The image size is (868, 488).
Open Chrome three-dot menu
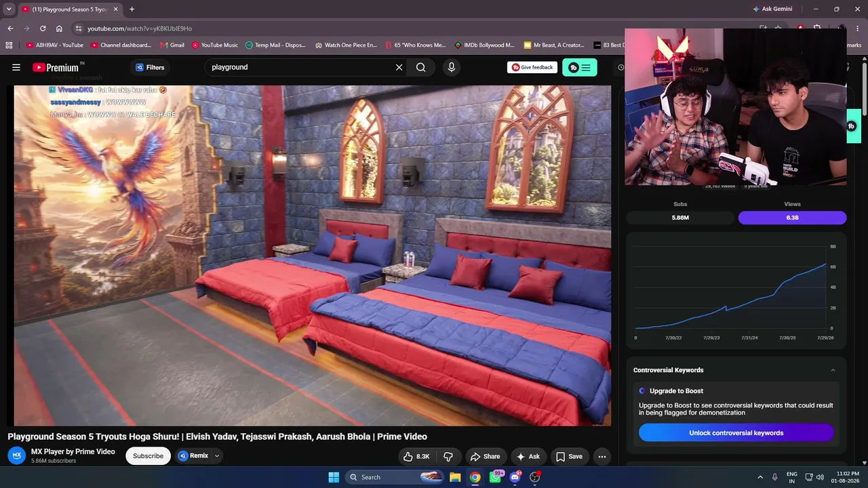click(856, 28)
